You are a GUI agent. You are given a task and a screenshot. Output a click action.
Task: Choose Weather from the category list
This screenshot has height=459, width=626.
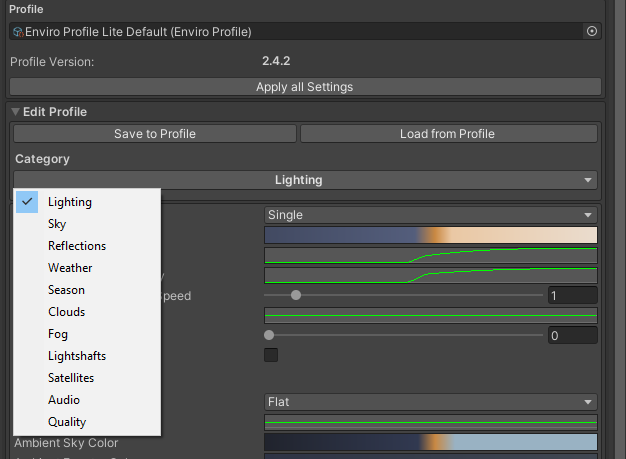coord(87,268)
